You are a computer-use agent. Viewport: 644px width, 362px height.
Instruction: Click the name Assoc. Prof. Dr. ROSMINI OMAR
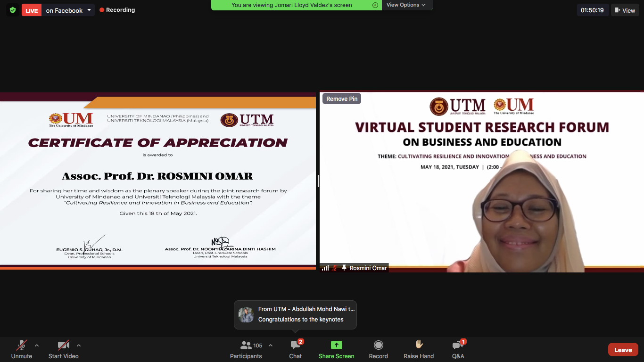[157, 176]
